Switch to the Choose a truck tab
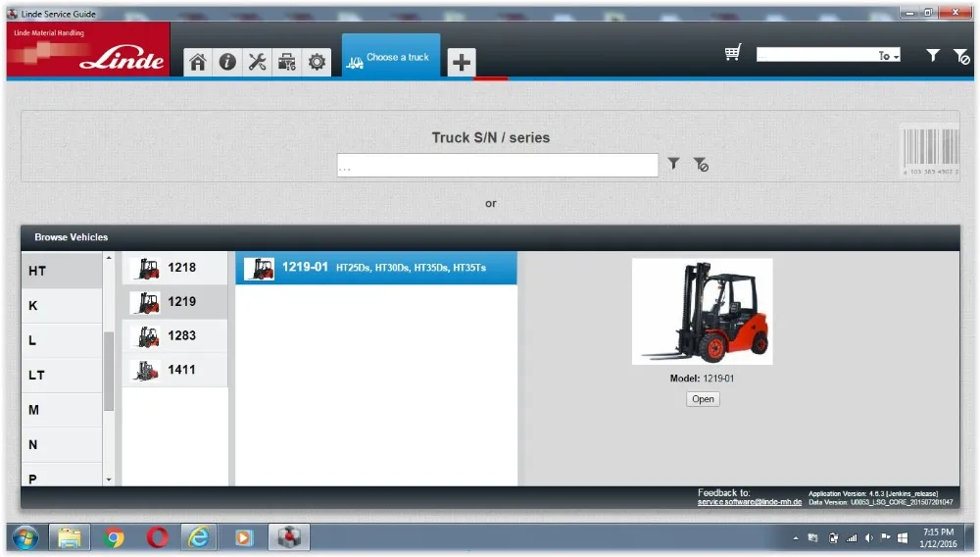 click(x=391, y=57)
